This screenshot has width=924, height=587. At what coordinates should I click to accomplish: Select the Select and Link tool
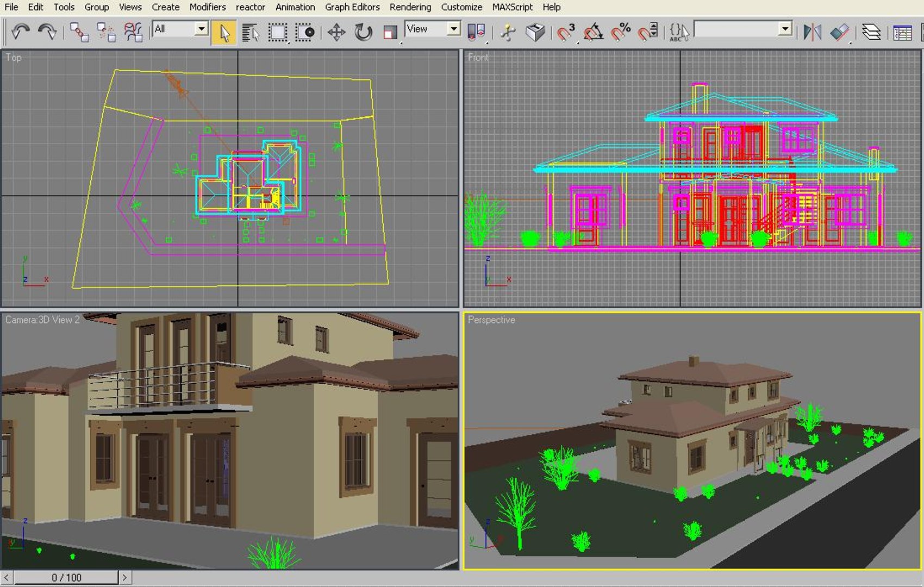(79, 32)
